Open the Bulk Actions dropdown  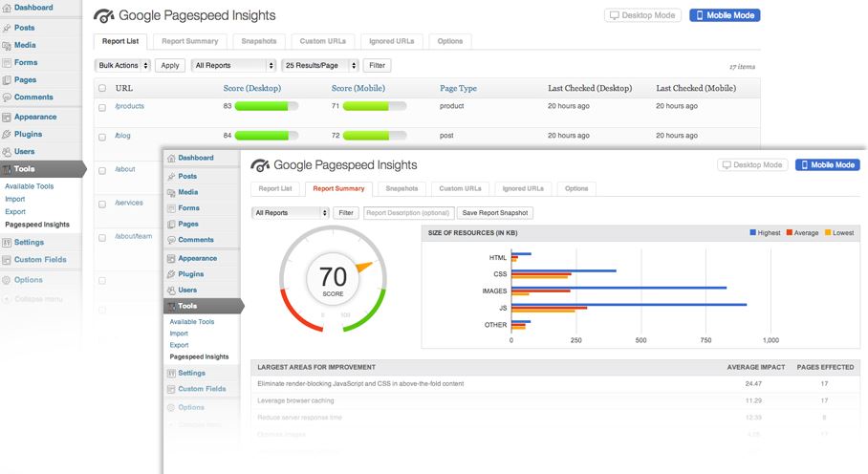tap(122, 66)
